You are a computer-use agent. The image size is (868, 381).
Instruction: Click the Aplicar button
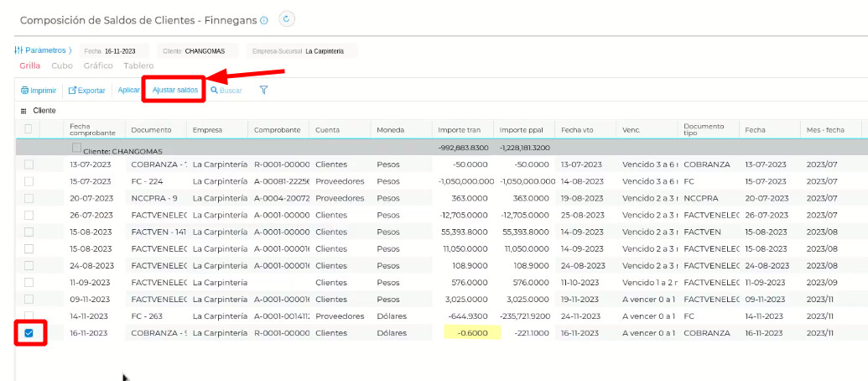click(128, 90)
